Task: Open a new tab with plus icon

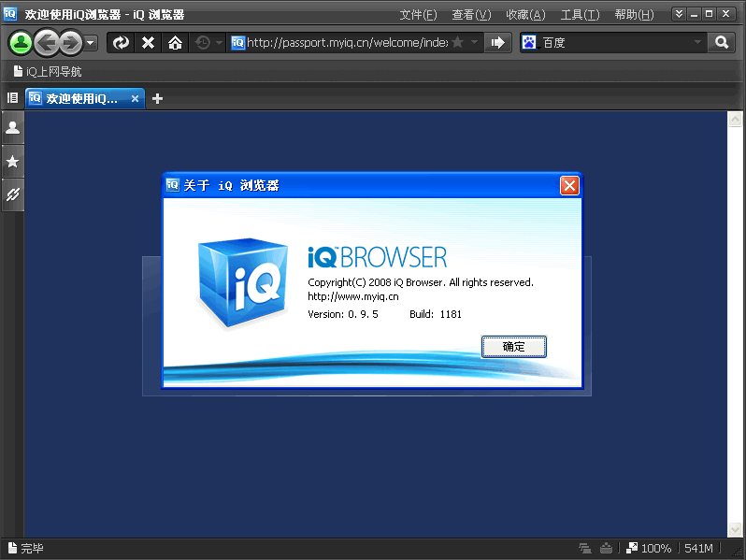Action: tap(157, 98)
